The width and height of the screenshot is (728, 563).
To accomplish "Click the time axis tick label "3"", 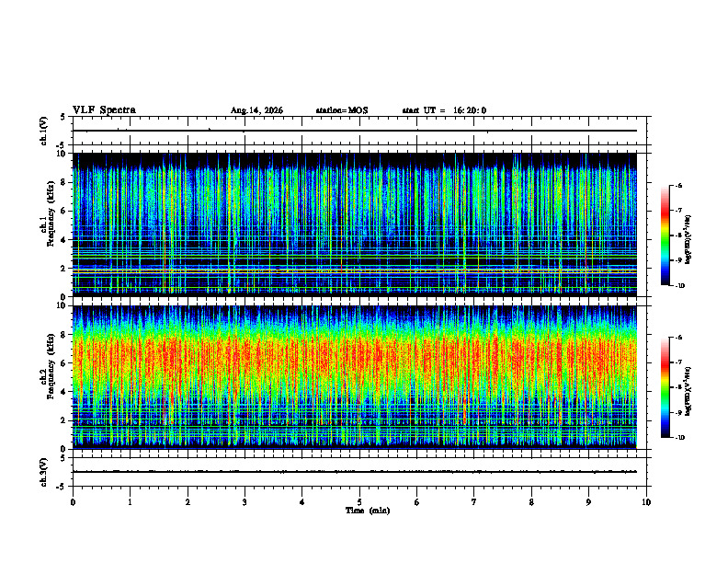I will point(245,502).
